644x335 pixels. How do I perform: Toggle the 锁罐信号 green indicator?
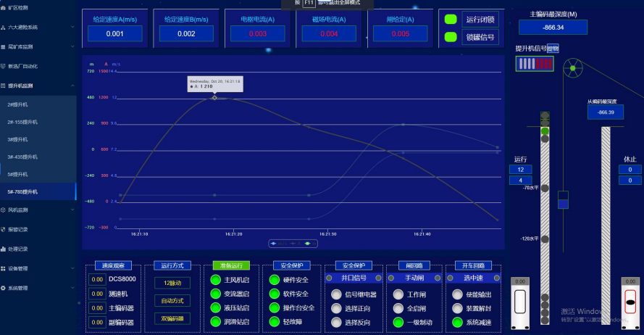point(451,37)
